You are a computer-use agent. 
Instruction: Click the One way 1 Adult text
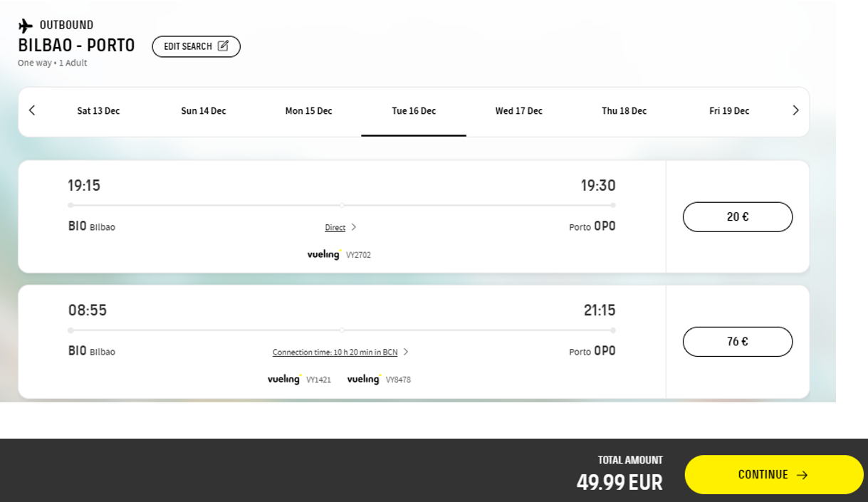(53, 63)
